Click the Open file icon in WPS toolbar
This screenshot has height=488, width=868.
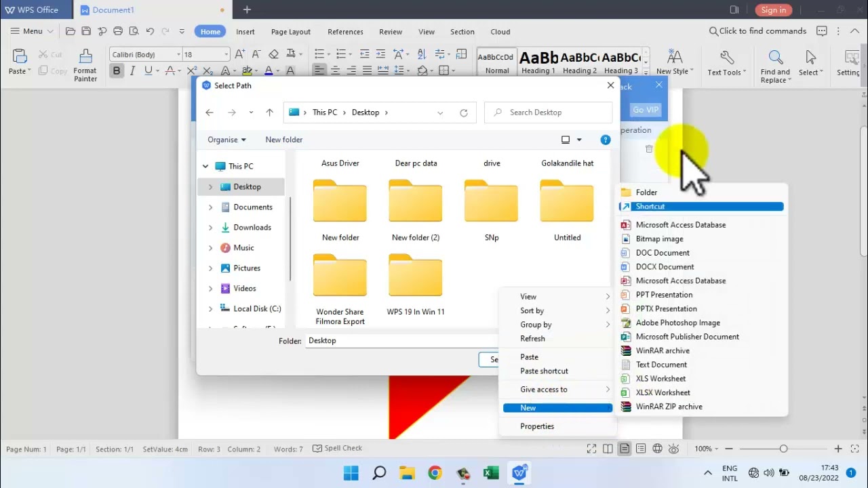click(x=71, y=31)
